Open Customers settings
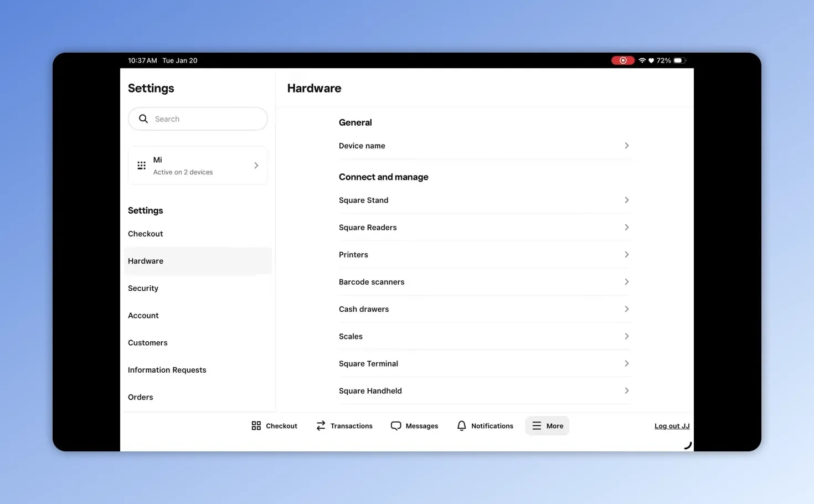The height and width of the screenshot is (504, 814). click(198, 342)
